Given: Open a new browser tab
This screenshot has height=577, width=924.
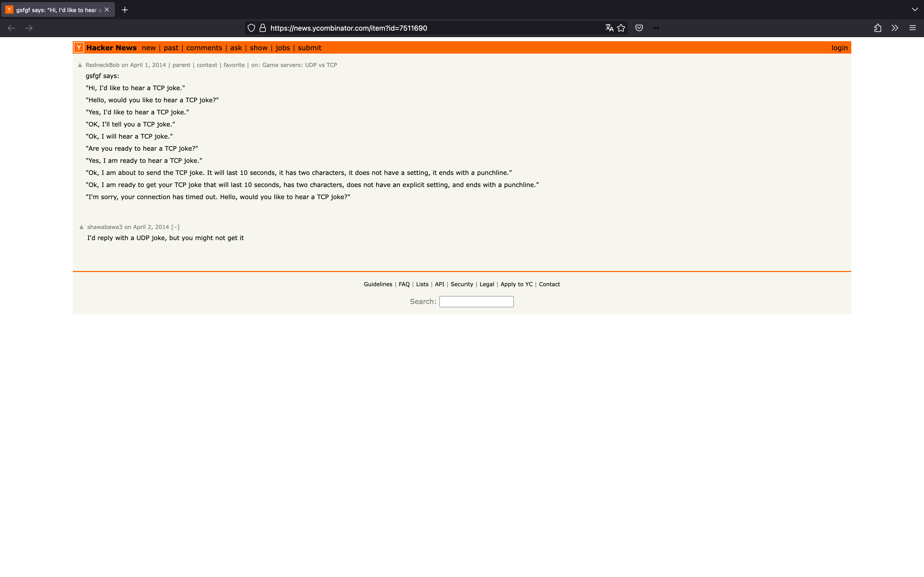Looking at the screenshot, I should pos(125,10).
